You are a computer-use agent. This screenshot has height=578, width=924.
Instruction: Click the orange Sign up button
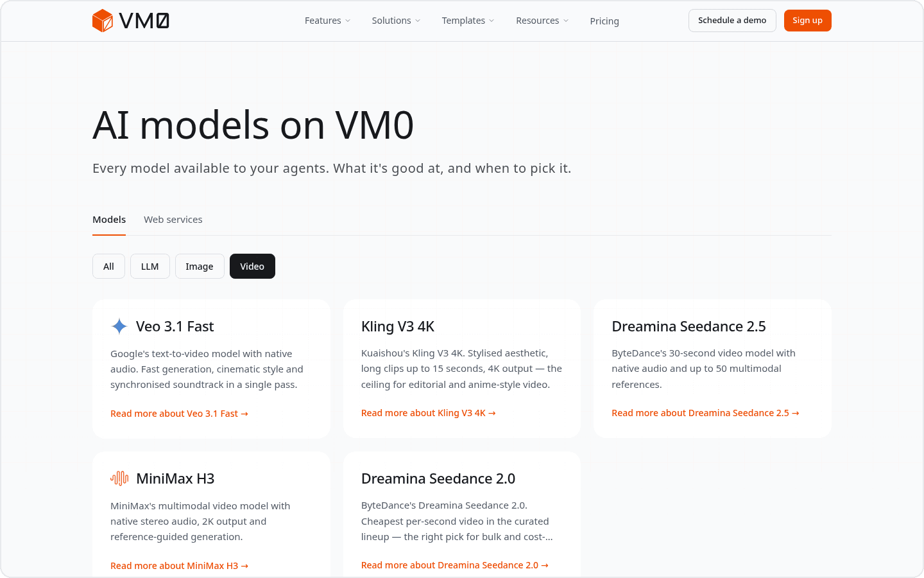click(807, 21)
